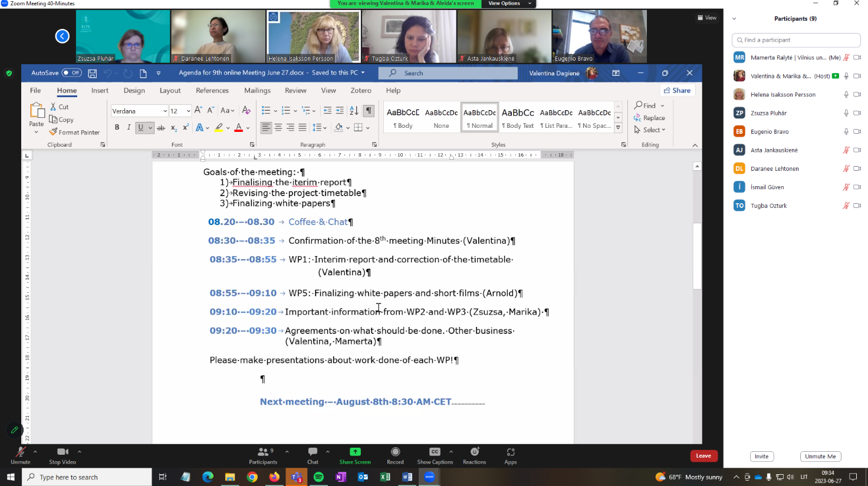This screenshot has width=868, height=486.
Task: Toggle Stop Video camera button
Action: pyautogui.click(x=63, y=452)
